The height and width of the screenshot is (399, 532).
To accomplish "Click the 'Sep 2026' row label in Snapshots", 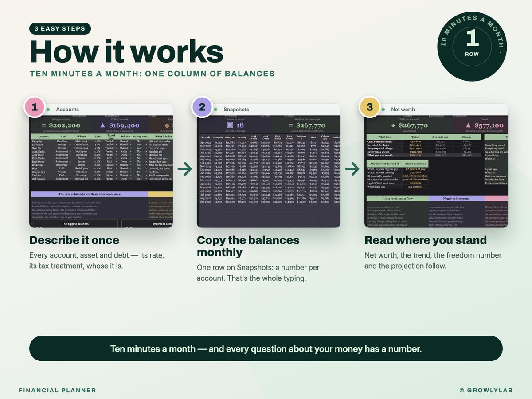I will coord(206,202).
